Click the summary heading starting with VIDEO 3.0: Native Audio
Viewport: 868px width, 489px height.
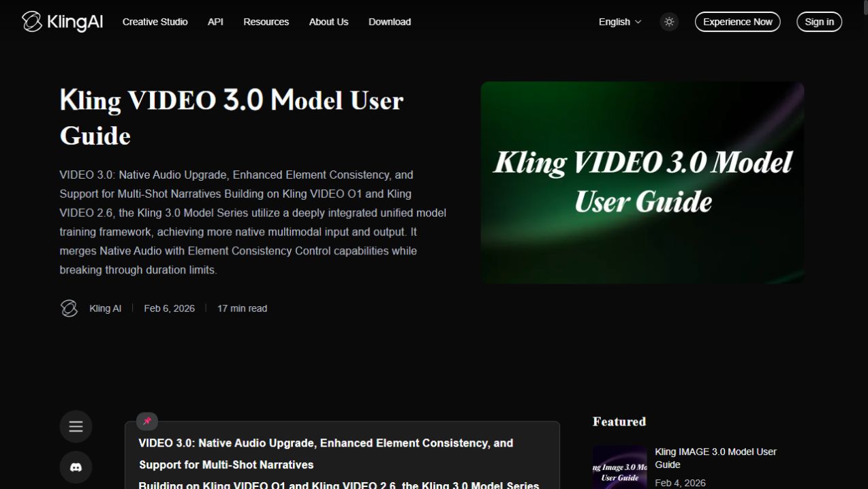point(326,454)
